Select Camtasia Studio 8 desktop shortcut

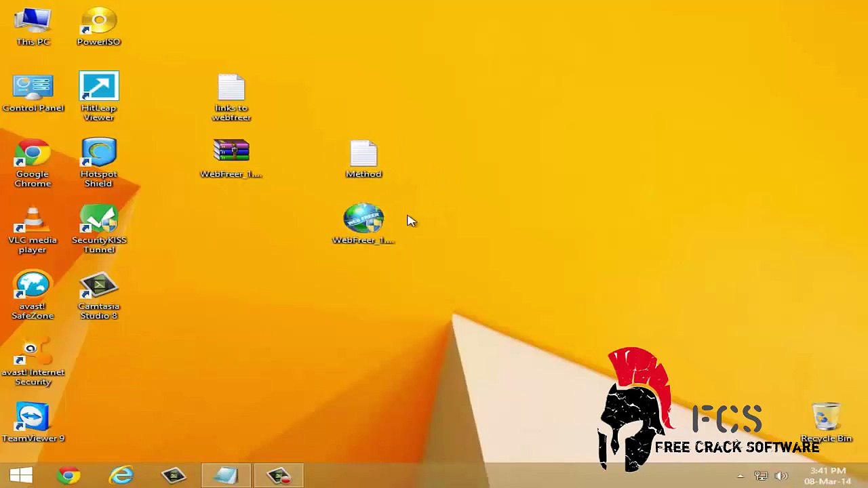click(98, 295)
